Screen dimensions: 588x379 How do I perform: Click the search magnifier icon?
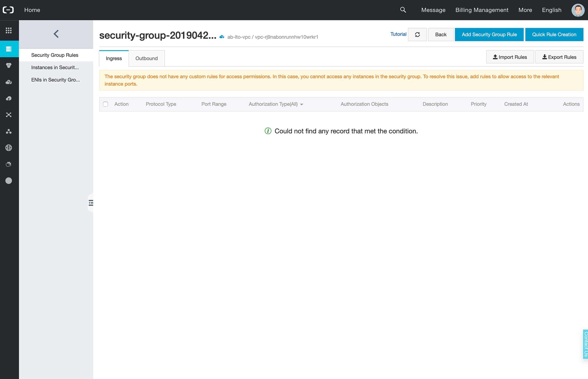coord(403,10)
